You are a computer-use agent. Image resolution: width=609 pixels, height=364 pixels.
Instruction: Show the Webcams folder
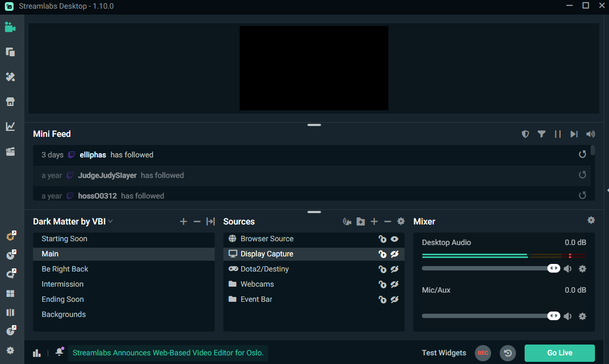click(x=395, y=284)
